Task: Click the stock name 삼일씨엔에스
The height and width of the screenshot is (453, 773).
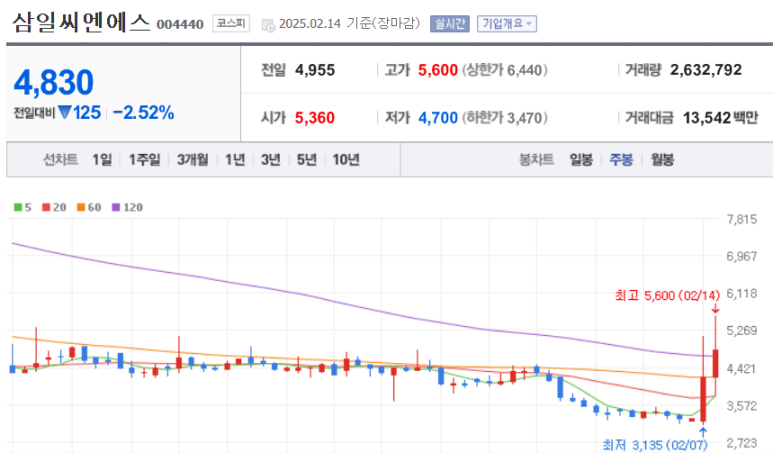Action: (x=81, y=23)
